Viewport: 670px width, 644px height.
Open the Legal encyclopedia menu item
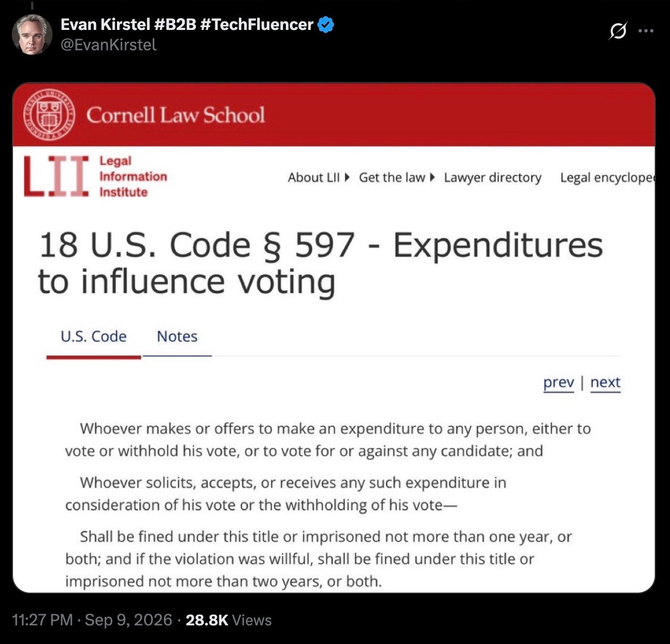607,177
